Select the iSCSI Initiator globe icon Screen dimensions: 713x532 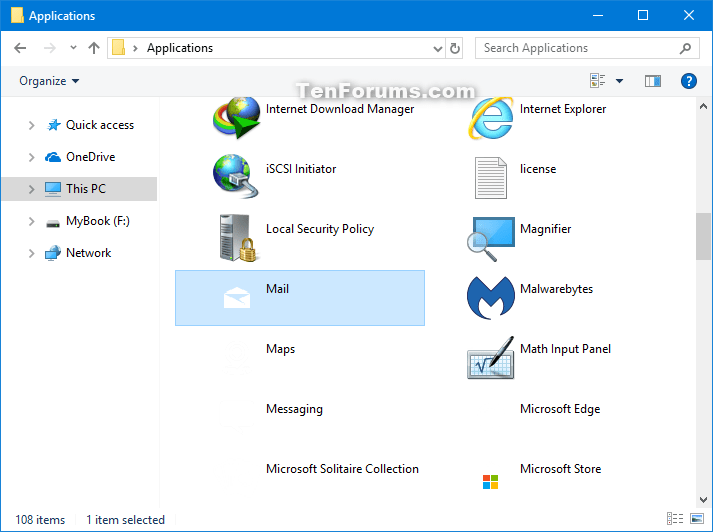coord(236,176)
